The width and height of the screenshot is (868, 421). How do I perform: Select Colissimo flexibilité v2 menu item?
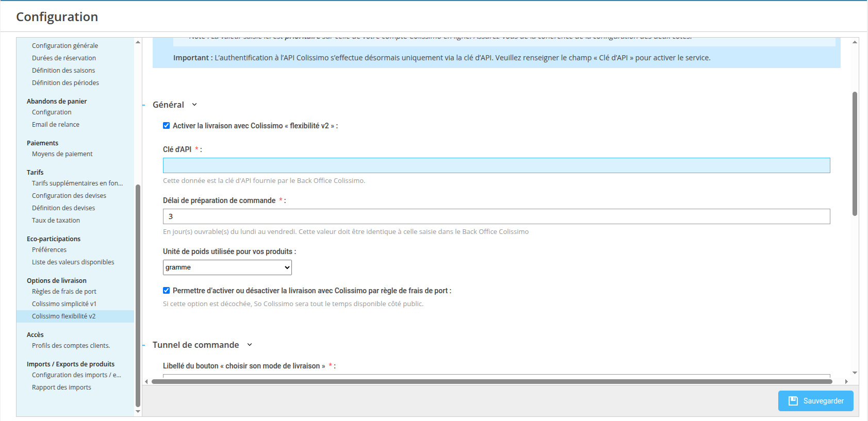point(64,316)
